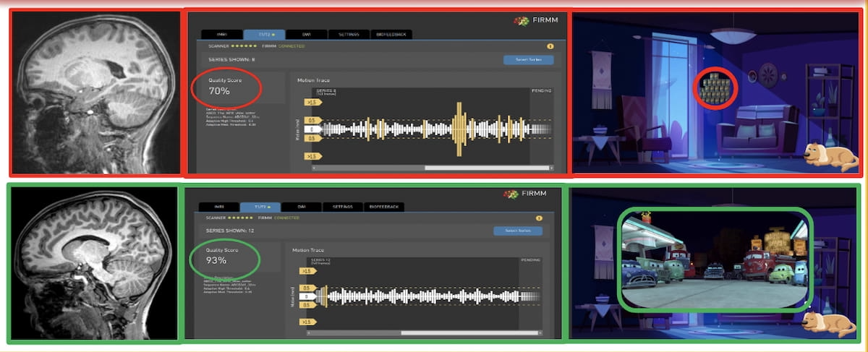Click the CONNECTED status in the Series 12 panel
This screenshot has width=868, height=352.
287,218
